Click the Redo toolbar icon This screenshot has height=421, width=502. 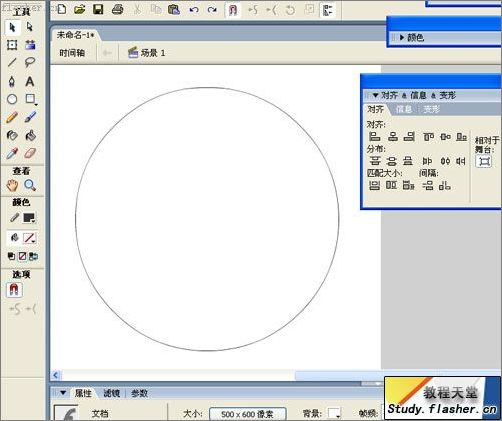[x=212, y=10]
